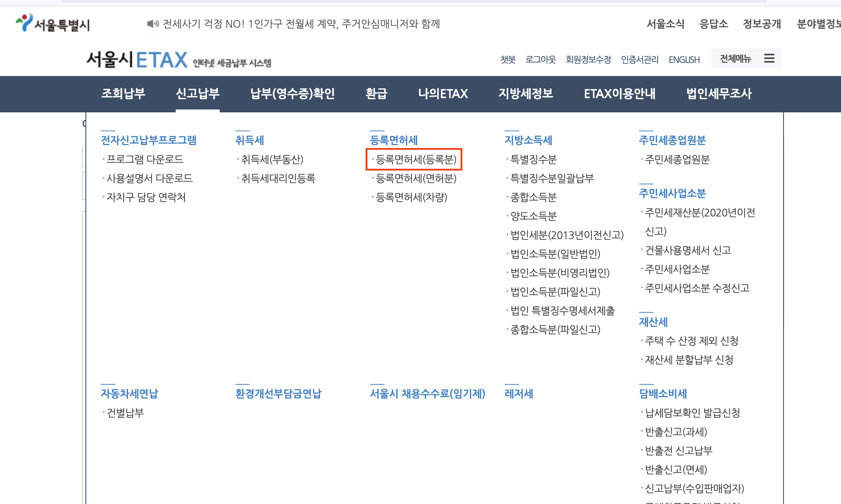Click 등록면허세(등록분) link
Screen dimensions: 841x504
click(416, 159)
